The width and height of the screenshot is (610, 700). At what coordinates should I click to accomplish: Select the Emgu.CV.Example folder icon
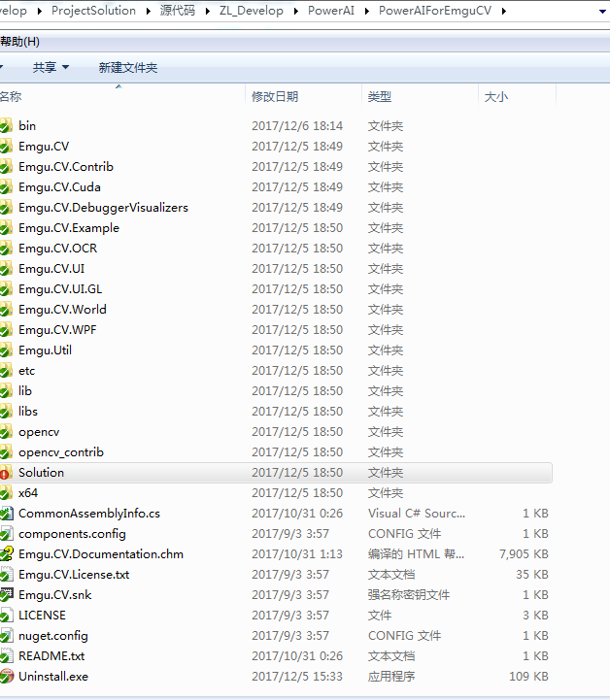(x=6, y=228)
